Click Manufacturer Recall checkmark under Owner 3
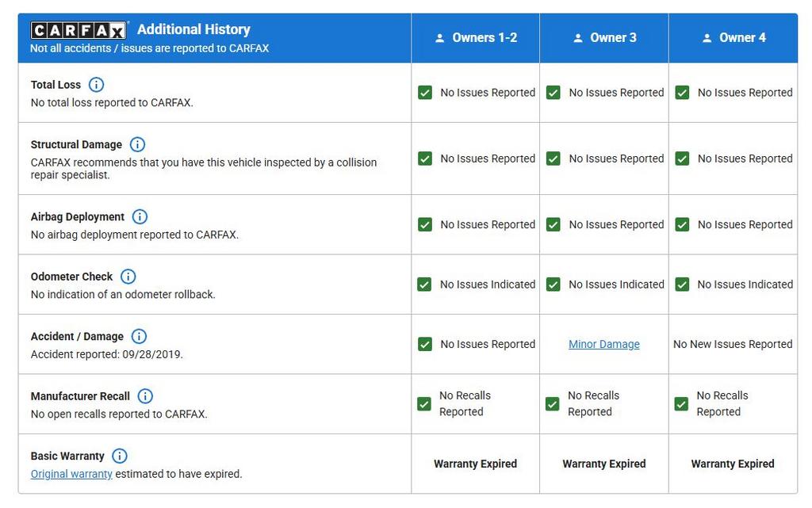 click(553, 404)
